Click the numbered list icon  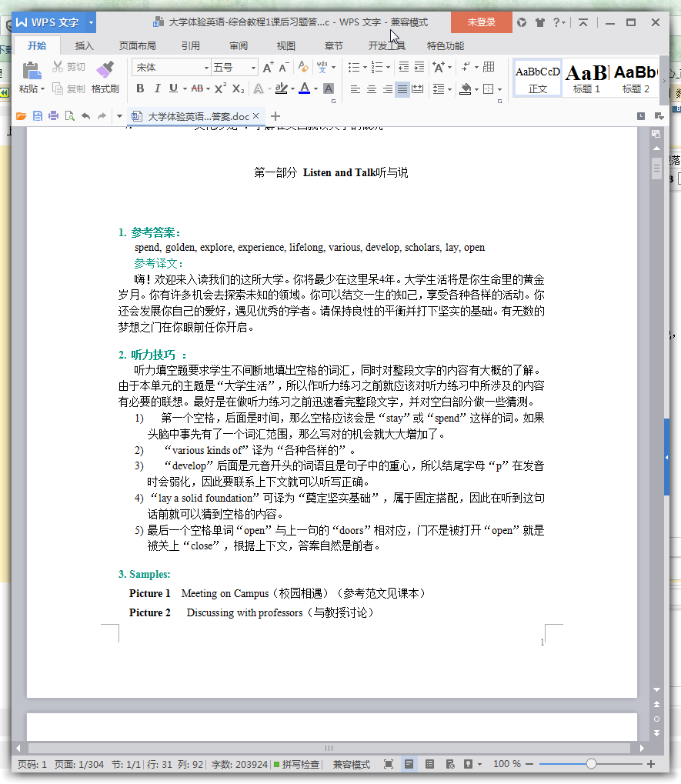[x=377, y=67]
